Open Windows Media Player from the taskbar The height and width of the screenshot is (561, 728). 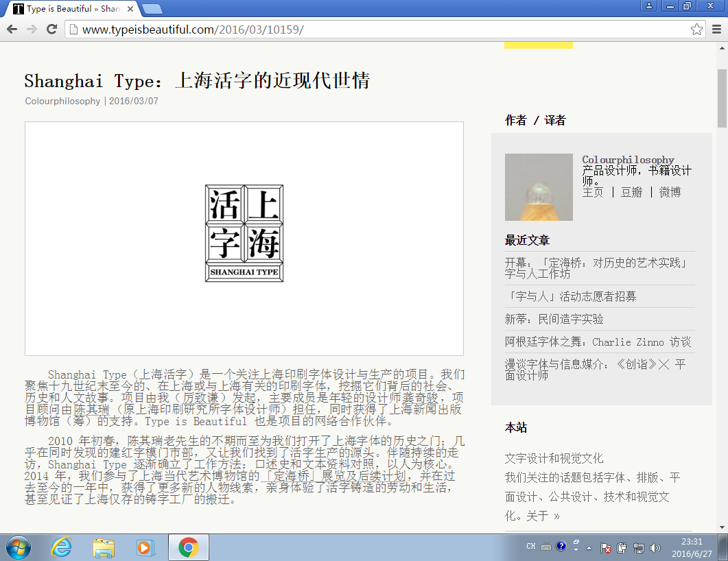click(x=145, y=547)
